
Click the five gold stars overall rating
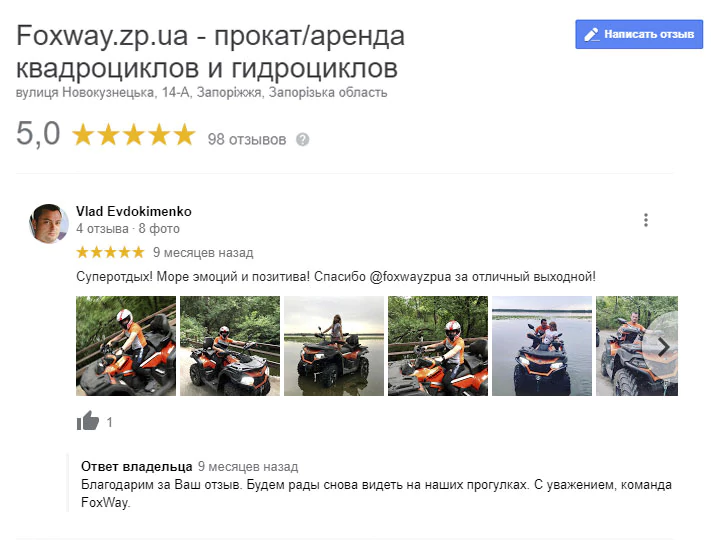[x=134, y=134]
